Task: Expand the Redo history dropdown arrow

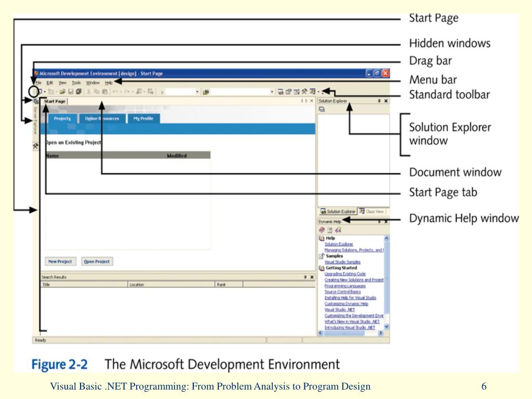Action: [132, 91]
